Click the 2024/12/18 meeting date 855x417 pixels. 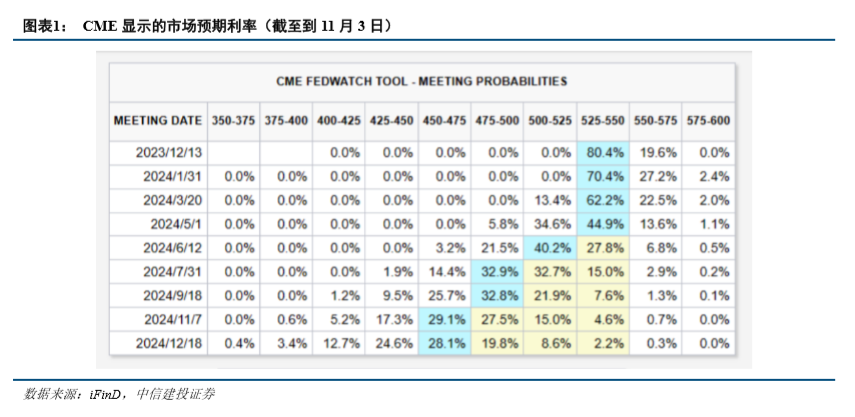coord(168,343)
